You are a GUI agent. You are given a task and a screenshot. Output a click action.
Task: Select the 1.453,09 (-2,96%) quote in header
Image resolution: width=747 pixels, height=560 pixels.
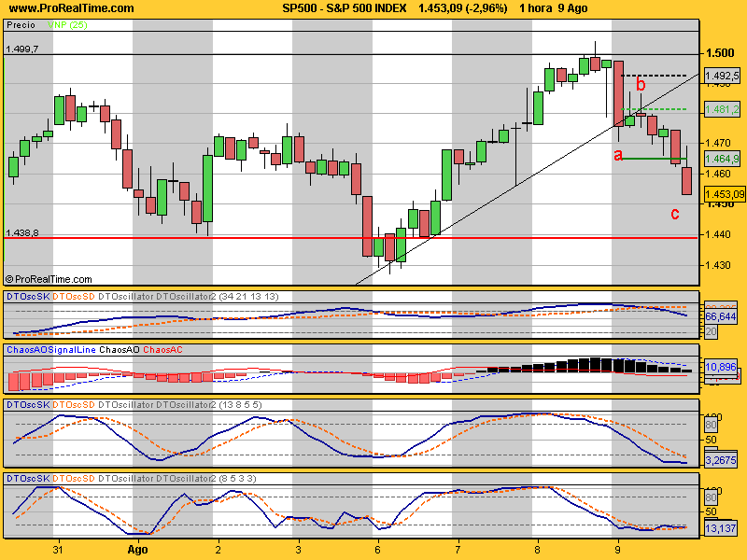[462, 8]
